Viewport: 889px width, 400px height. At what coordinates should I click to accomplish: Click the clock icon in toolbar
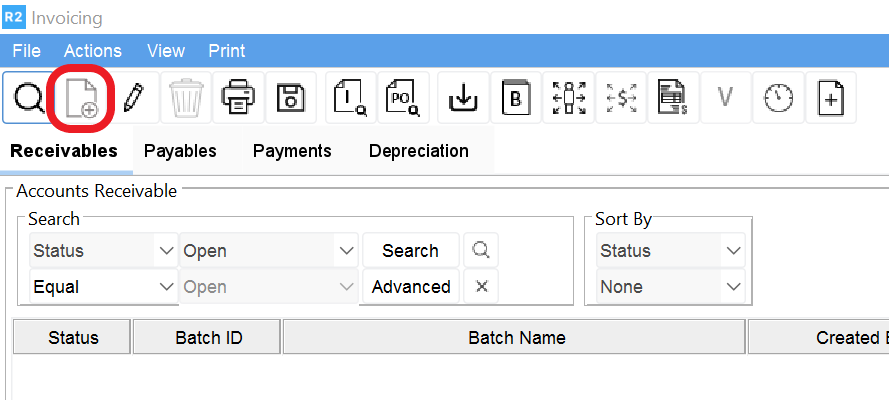pyautogui.click(x=777, y=97)
